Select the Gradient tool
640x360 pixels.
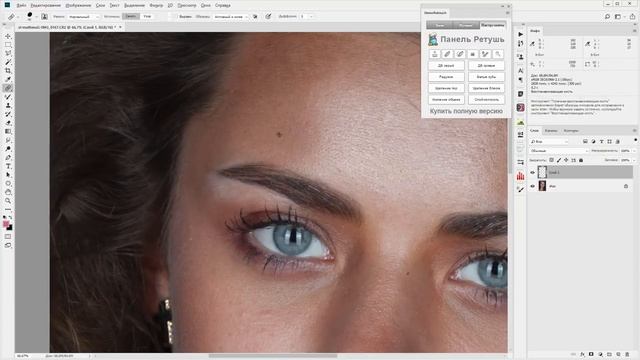click(x=8, y=131)
